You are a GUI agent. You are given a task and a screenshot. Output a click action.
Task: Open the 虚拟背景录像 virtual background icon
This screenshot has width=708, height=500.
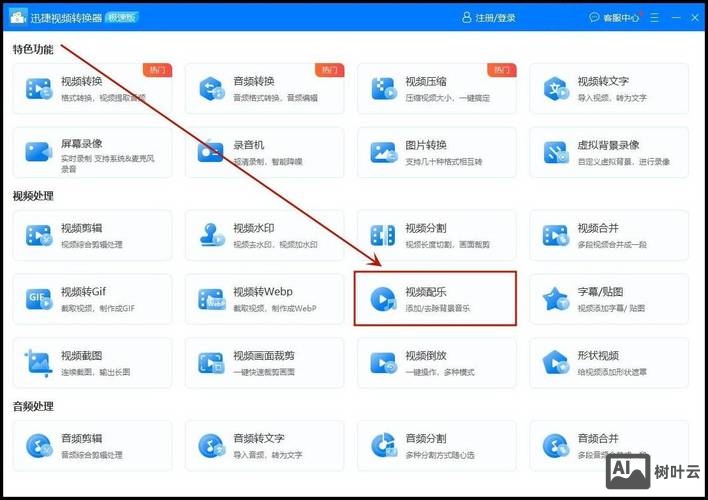point(556,152)
